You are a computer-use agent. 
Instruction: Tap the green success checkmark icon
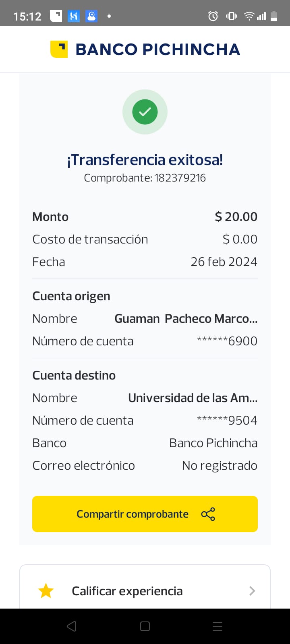[x=145, y=112]
